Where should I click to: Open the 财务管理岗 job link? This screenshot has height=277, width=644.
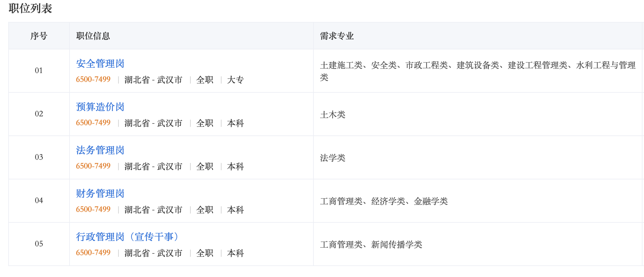click(100, 193)
